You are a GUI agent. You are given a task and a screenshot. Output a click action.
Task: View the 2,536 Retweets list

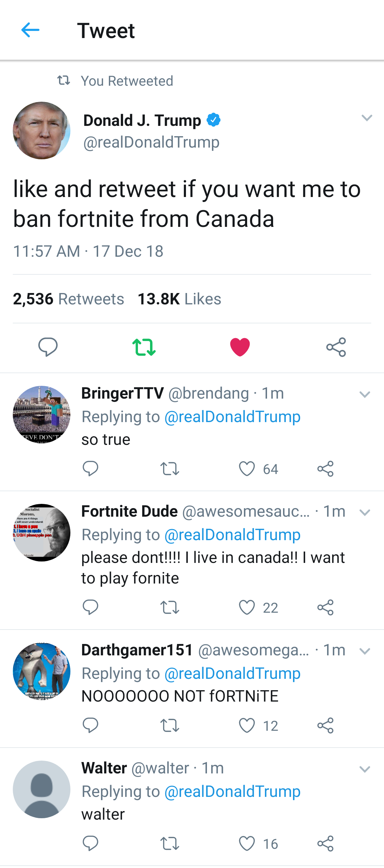click(69, 299)
